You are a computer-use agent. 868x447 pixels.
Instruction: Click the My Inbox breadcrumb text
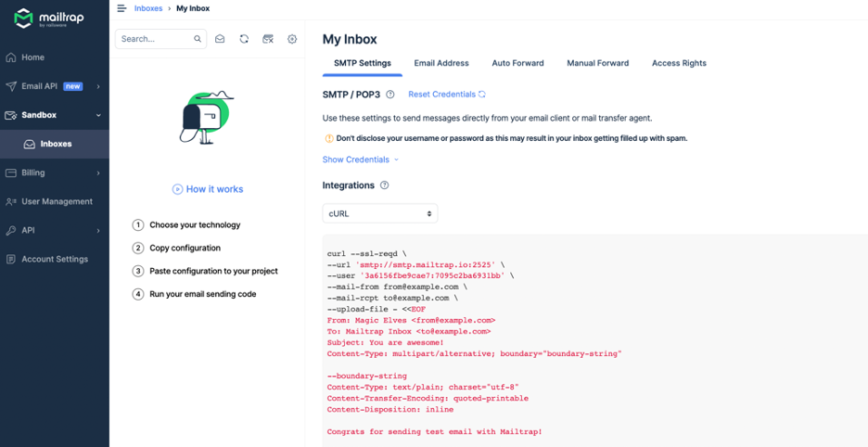[x=193, y=8]
